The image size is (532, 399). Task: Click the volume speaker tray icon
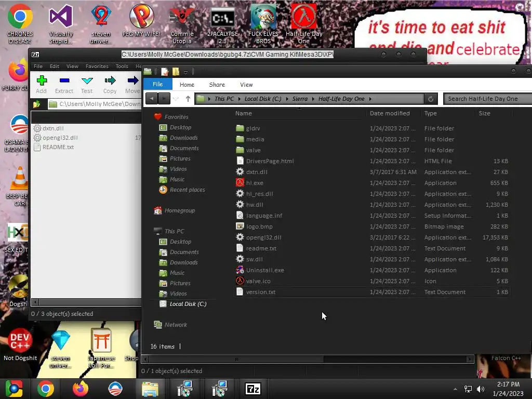click(x=481, y=389)
